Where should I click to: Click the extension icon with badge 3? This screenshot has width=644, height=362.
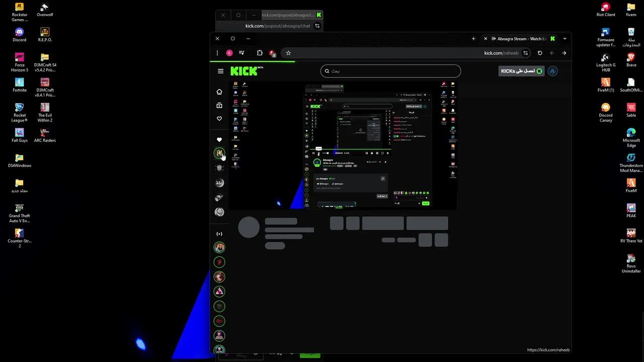tap(272, 53)
